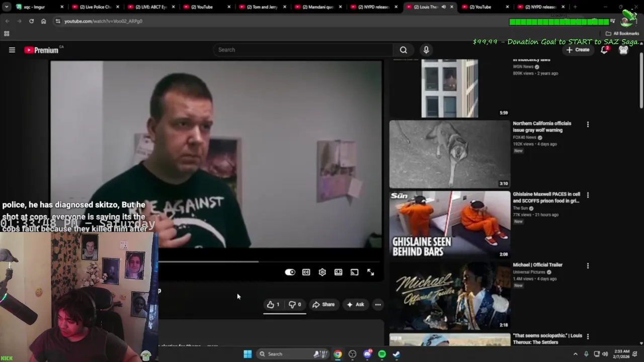Viewport: 644px width, 362px height.
Task: Click title Northern California officials issue gray wolf warning
Action: coord(542,127)
